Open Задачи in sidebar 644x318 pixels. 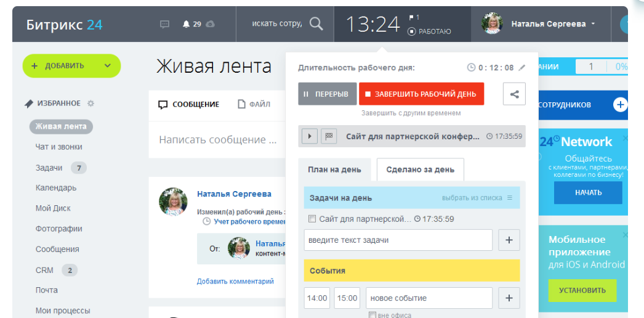point(49,168)
